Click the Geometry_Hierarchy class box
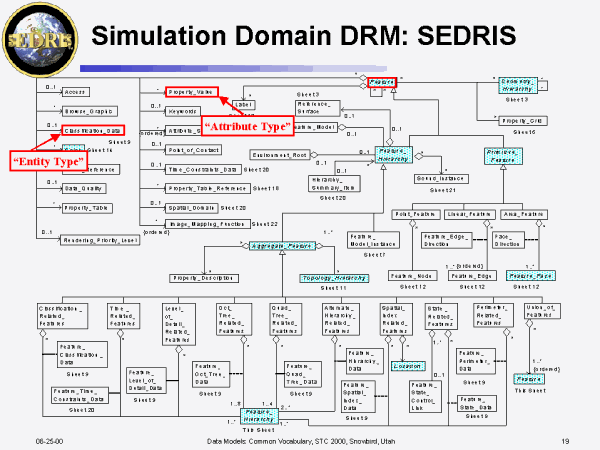600x450 pixels. pyautogui.click(x=522, y=84)
